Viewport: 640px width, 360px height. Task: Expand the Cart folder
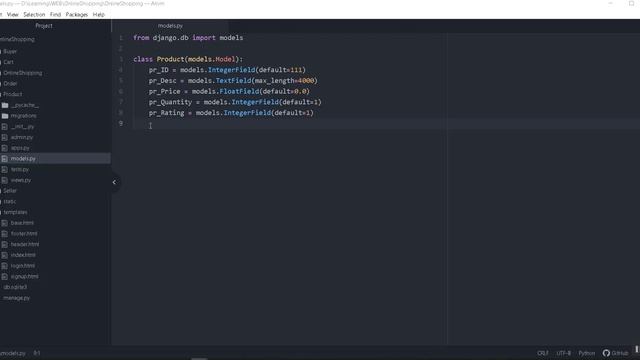coord(9,62)
